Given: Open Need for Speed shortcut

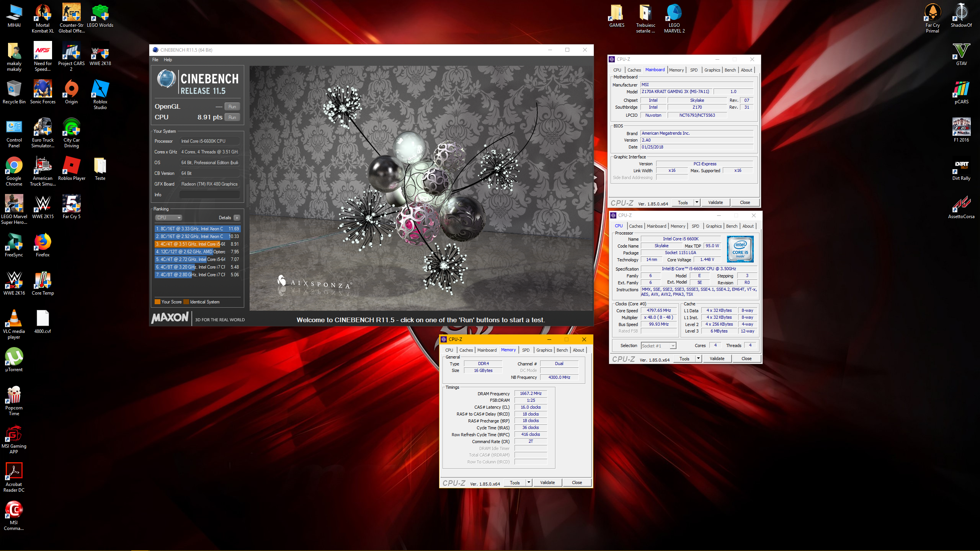Looking at the screenshot, I should (x=42, y=56).
